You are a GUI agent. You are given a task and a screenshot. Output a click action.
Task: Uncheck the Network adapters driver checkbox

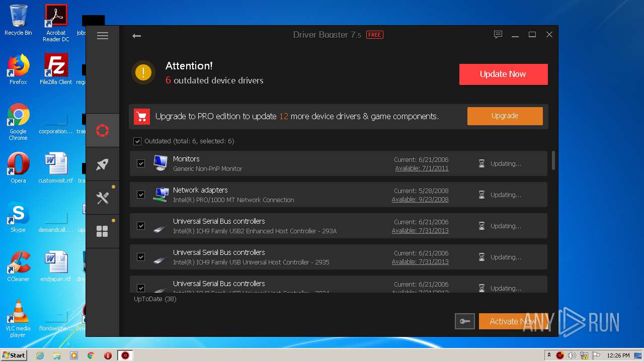tap(141, 195)
